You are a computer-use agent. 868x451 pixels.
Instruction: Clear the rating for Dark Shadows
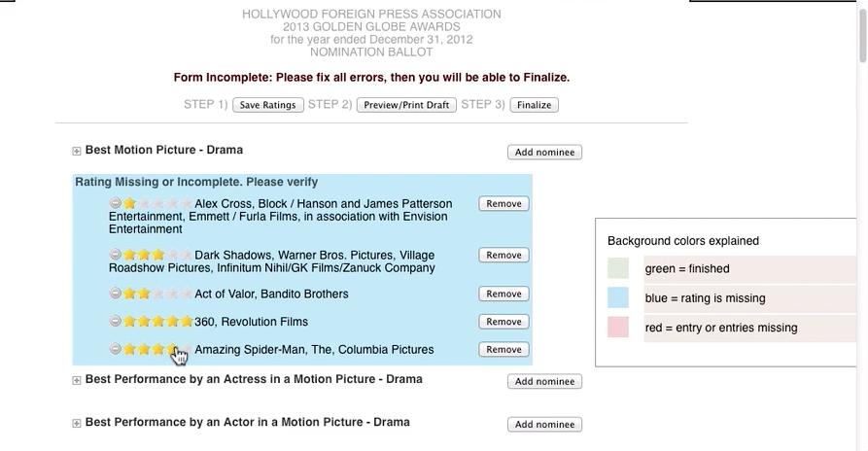click(116, 255)
